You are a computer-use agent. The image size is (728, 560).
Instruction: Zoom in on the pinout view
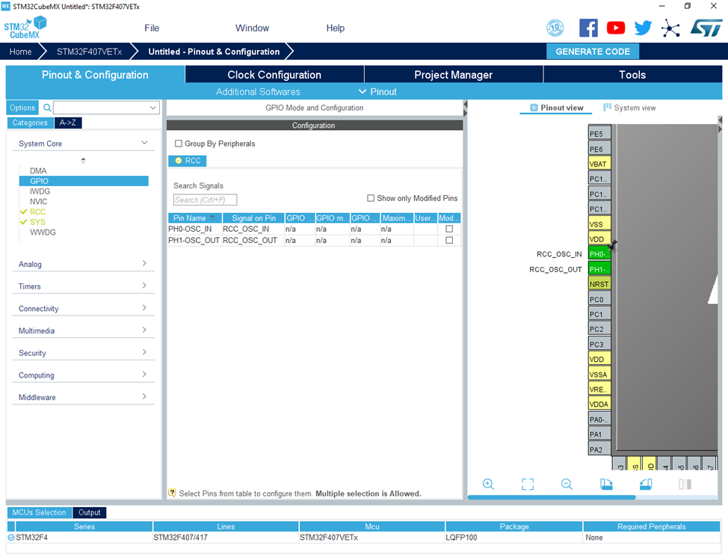coord(488,484)
